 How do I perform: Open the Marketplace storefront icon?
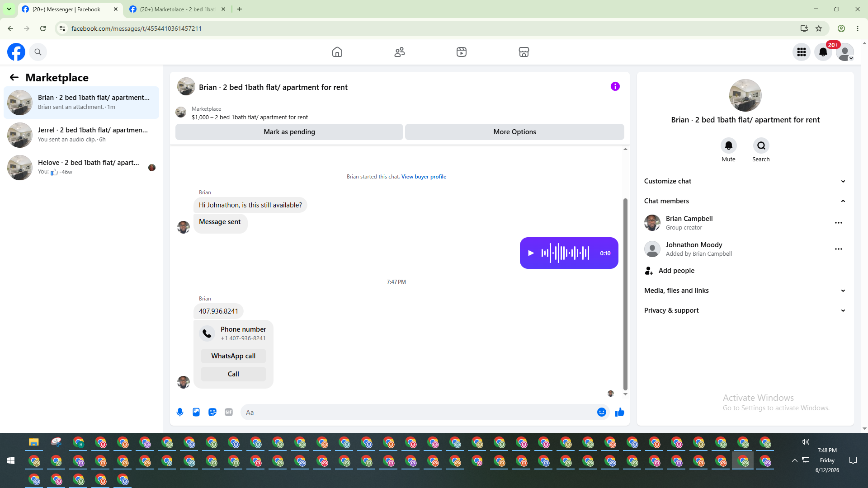click(x=524, y=52)
